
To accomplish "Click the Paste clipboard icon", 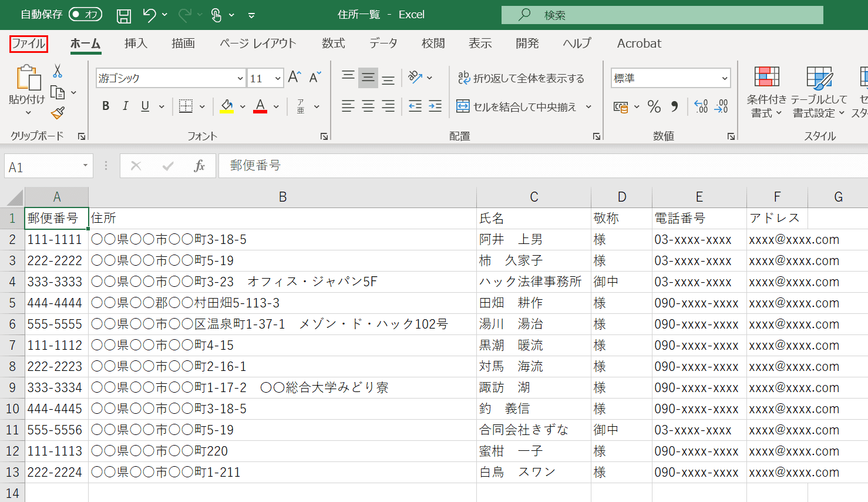I will click(28, 78).
